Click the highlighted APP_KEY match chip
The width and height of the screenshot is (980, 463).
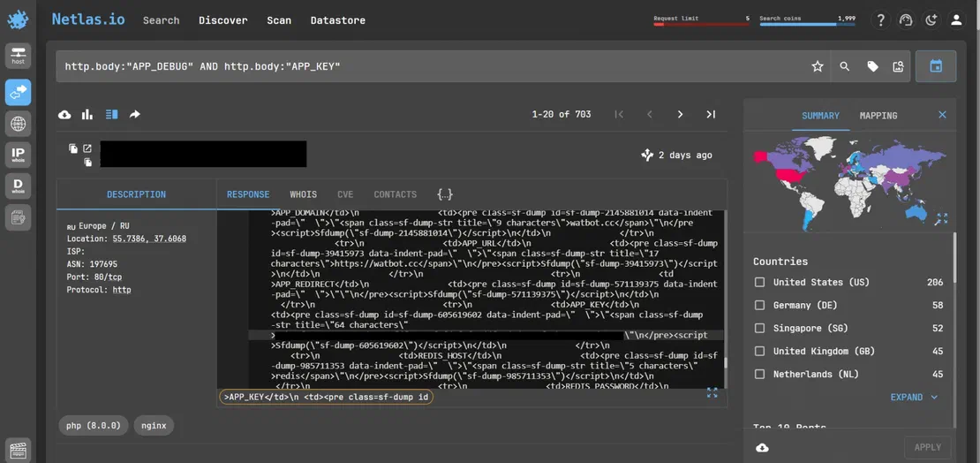(x=326, y=398)
